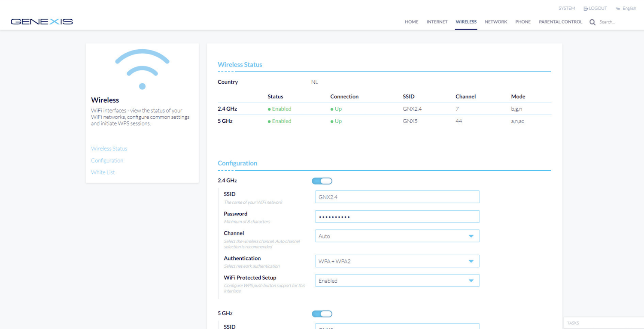Image resolution: width=644 pixels, height=329 pixels.
Task: Click the Genexis logo
Action: (x=42, y=21)
